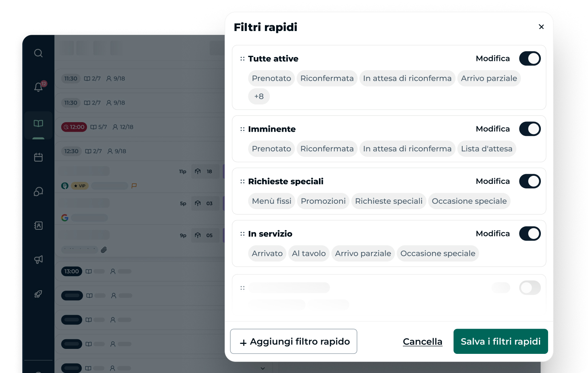Select the reservations book icon in sidebar
The width and height of the screenshot is (588, 373).
coord(38,123)
